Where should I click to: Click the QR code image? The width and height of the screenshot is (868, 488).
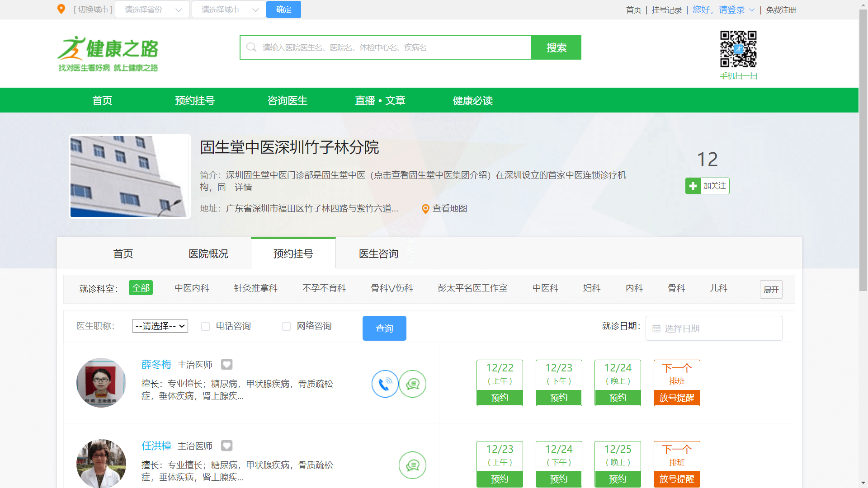click(738, 49)
